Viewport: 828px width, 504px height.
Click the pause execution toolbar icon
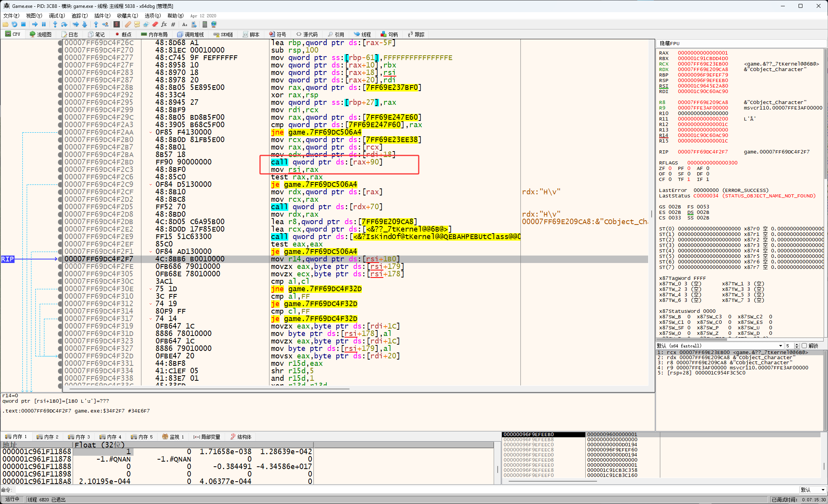point(44,24)
